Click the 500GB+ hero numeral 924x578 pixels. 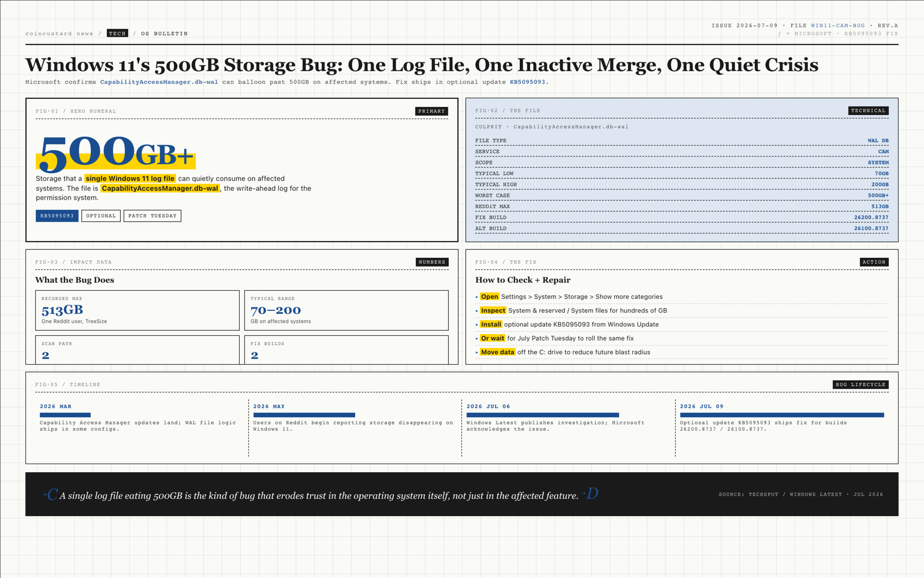tap(115, 153)
